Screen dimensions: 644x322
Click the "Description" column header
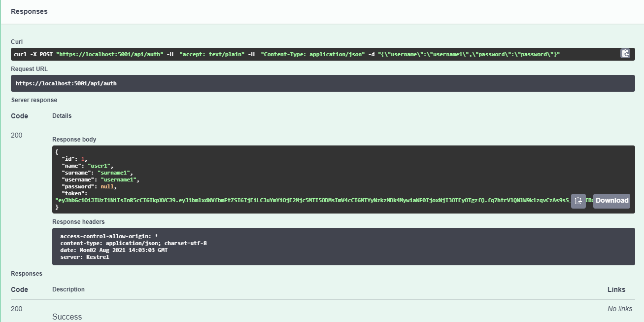point(68,289)
